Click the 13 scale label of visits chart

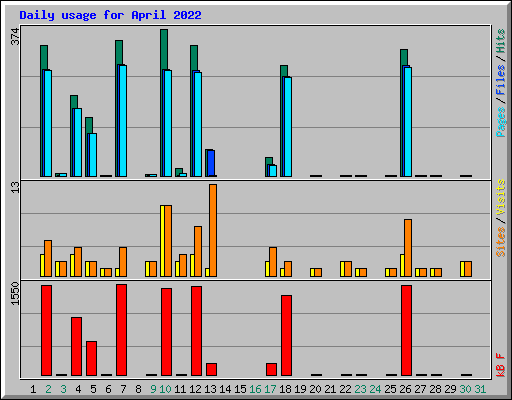(x=15, y=187)
